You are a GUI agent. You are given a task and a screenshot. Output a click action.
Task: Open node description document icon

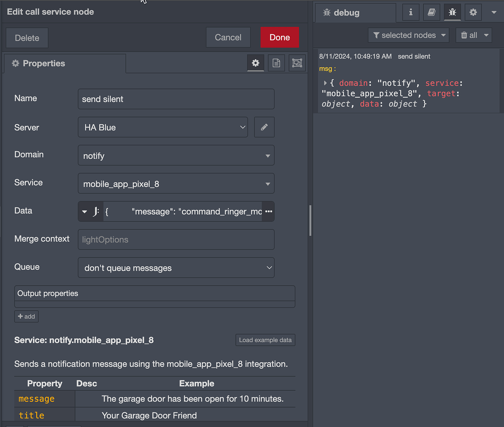[x=276, y=63]
